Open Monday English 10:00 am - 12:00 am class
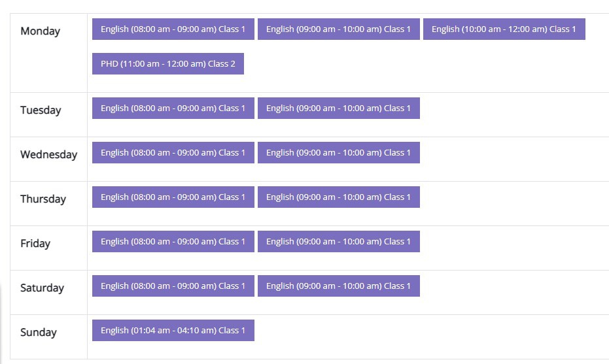This screenshot has width=609, height=364. tap(504, 29)
